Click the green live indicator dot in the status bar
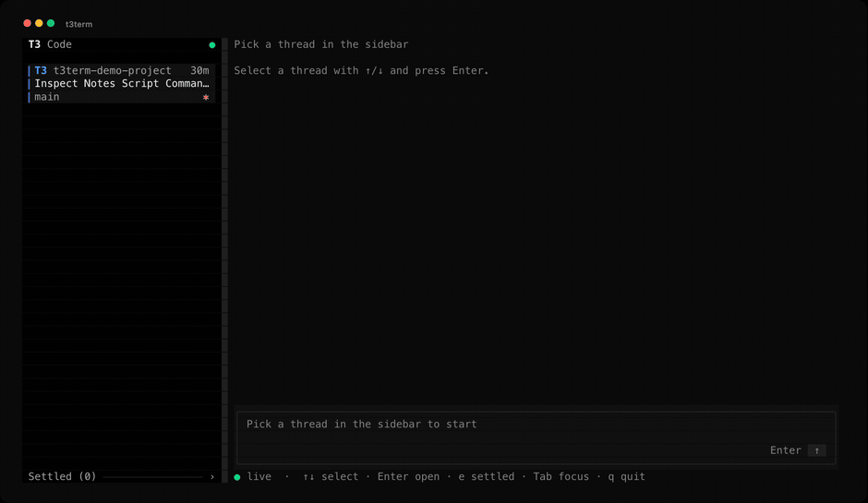Viewport: 868px width, 503px height. click(x=237, y=477)
